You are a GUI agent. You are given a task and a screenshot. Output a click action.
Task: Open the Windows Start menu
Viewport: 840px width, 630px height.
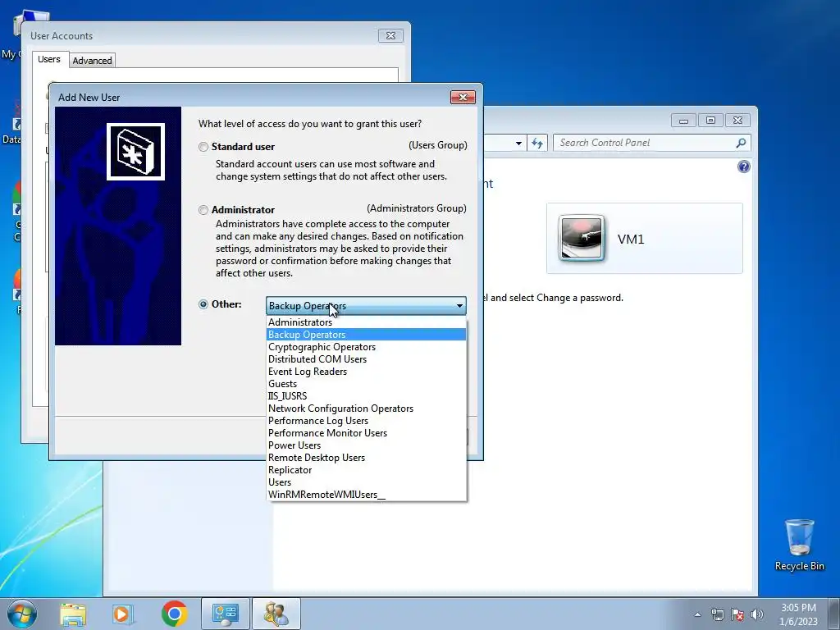pos(22,614)
